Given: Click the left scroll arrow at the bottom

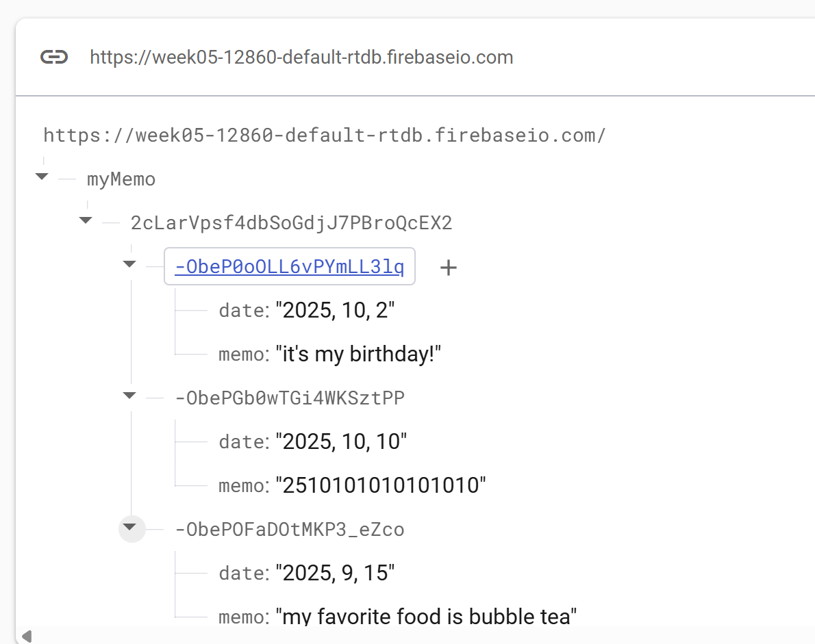Looking at the screenshot, I should (27, 636).
